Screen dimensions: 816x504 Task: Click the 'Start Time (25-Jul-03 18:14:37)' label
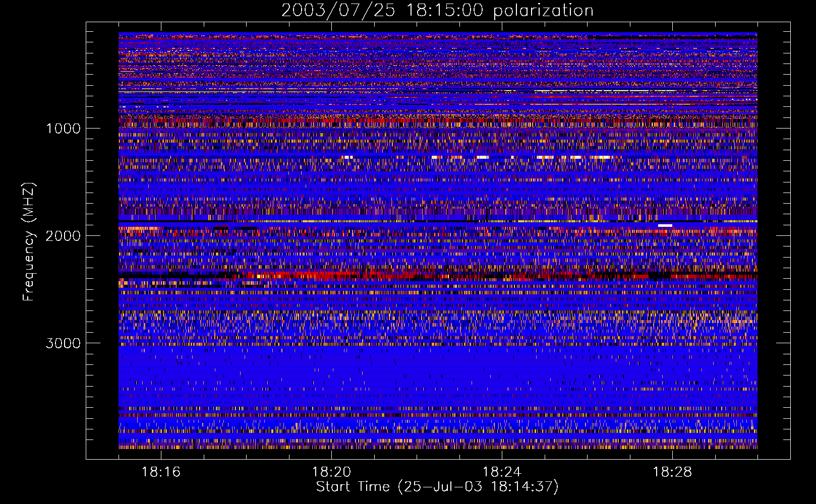click(437, 487)
